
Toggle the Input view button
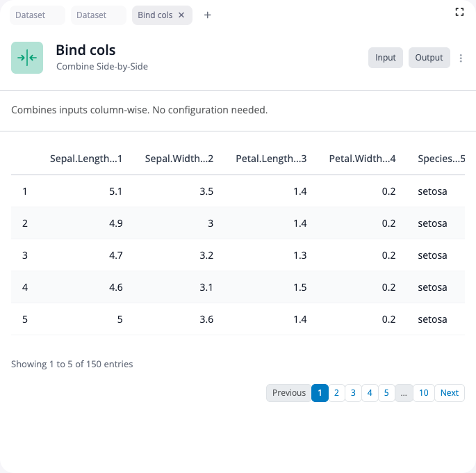click(x=386, y=58)
